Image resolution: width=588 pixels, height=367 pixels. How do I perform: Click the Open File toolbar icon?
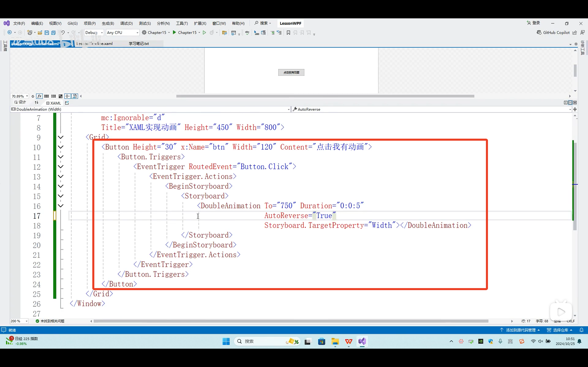pyautogui.click(x=40, y=33)
